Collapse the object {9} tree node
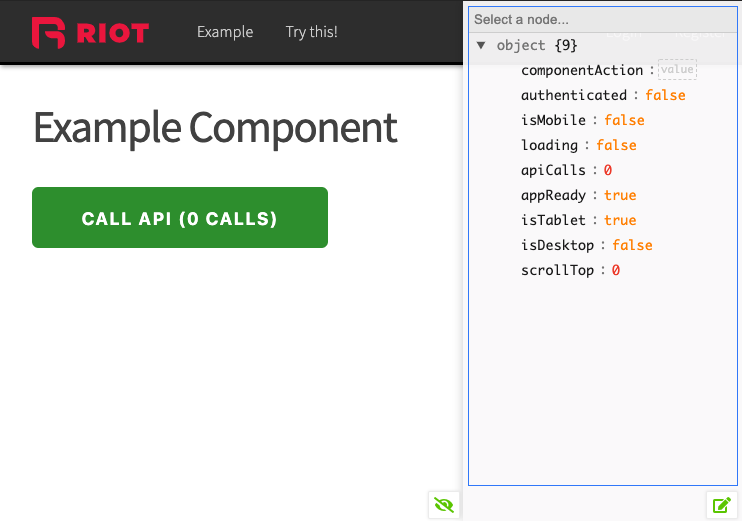 click(481, 45)
